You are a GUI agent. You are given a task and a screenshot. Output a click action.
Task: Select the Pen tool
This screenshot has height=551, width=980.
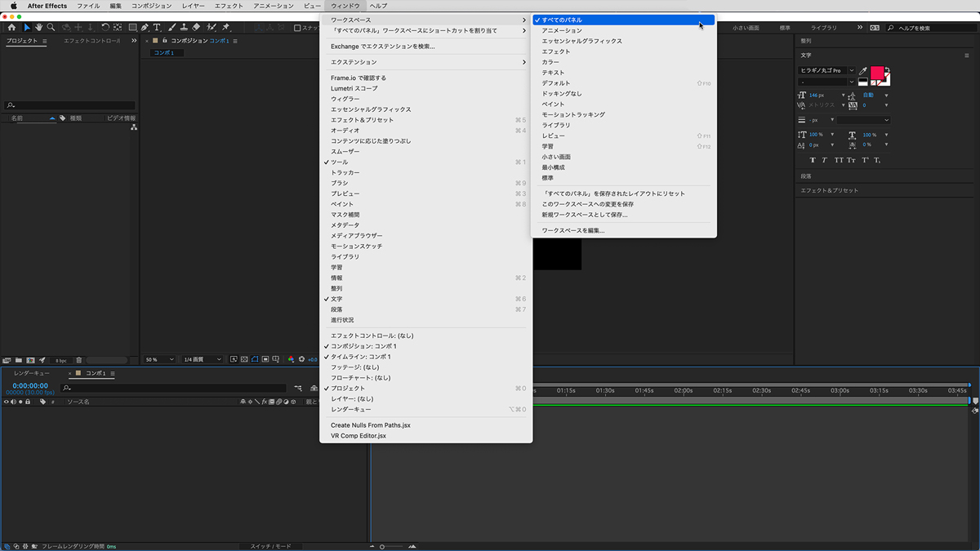tap(145, 28)
